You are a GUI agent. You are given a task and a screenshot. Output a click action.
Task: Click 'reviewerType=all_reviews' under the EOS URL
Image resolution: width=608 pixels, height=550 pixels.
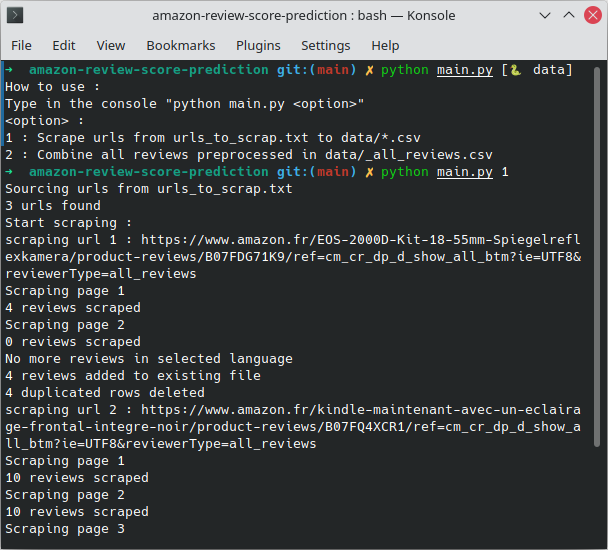[101, 274]
